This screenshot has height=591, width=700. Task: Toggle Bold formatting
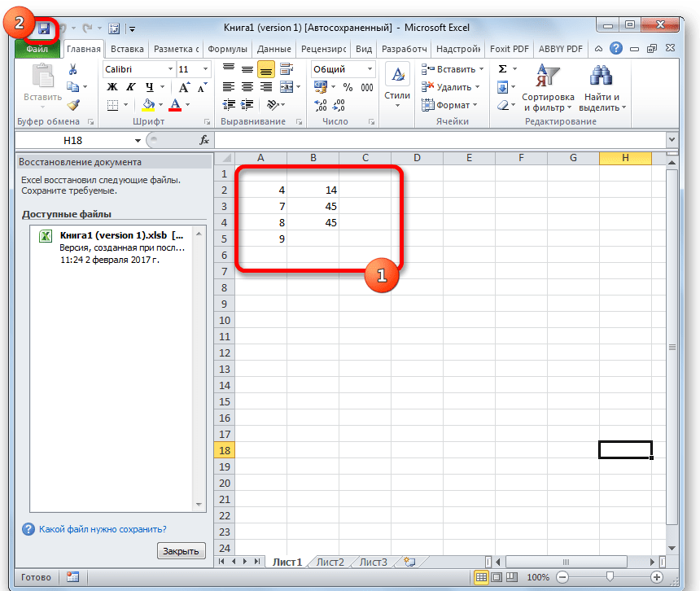click(x=112, y=87)
